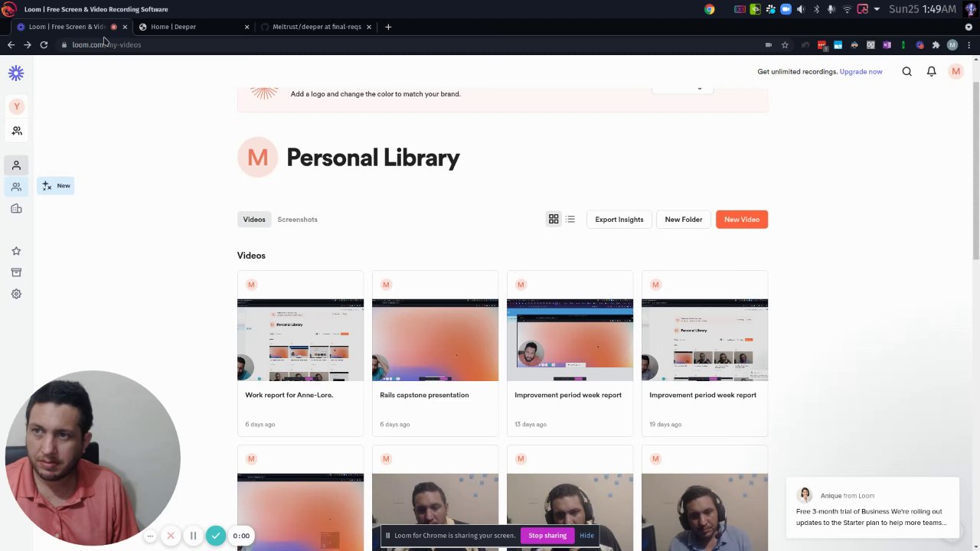Open the notifications bell
Viewport: 980px width, 551px height.
coord(932,72)
